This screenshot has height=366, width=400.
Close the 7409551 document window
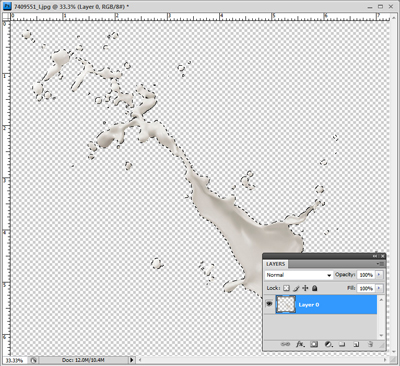click(391, 6)
